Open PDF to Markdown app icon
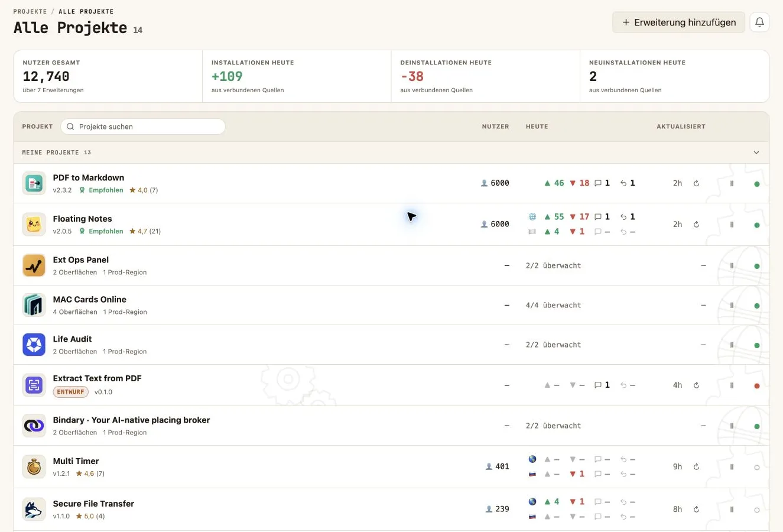 [34, 183]
